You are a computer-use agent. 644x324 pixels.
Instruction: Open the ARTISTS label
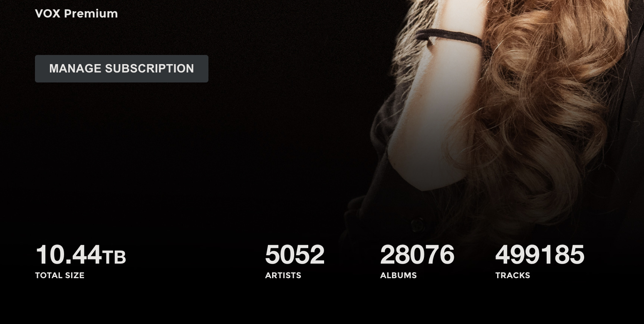[283, 275]
